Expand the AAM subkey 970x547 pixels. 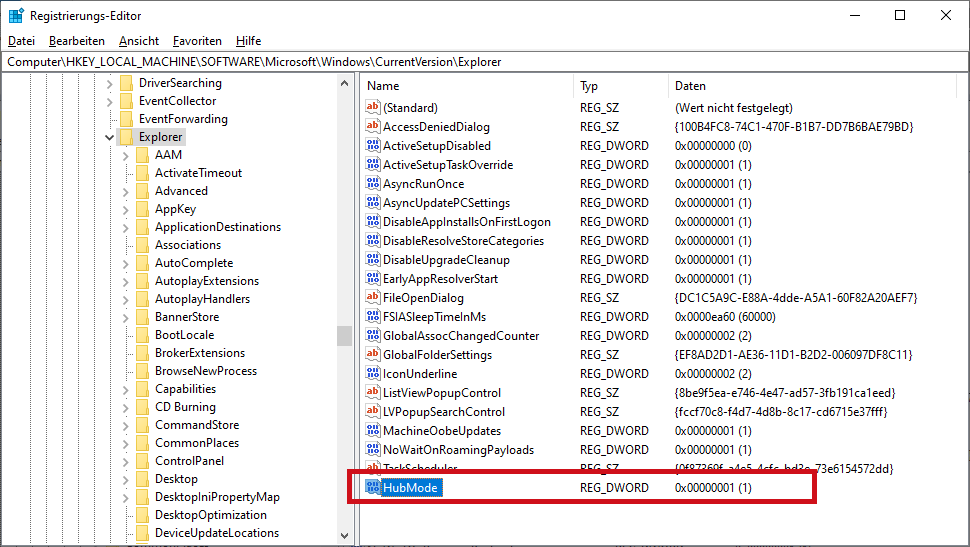point(126,155)
